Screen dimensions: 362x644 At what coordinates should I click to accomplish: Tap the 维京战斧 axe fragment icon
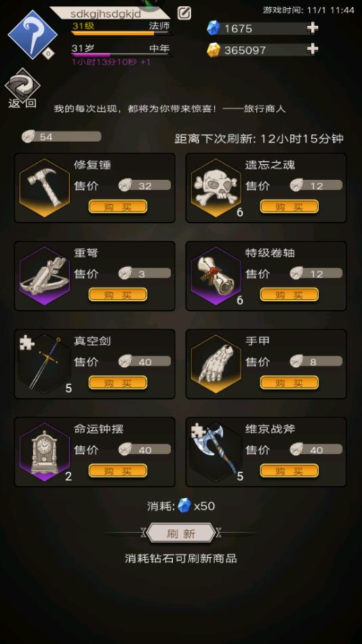coord(216,452)
